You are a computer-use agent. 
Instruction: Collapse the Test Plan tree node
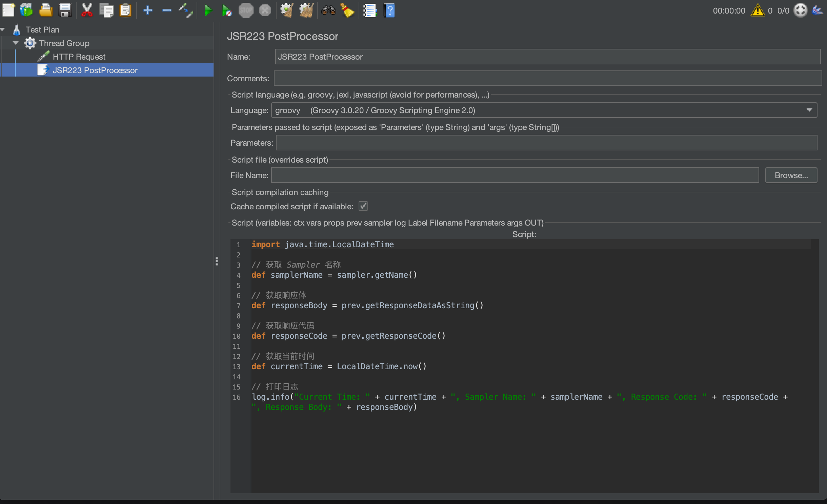click(x=3, y=29)
